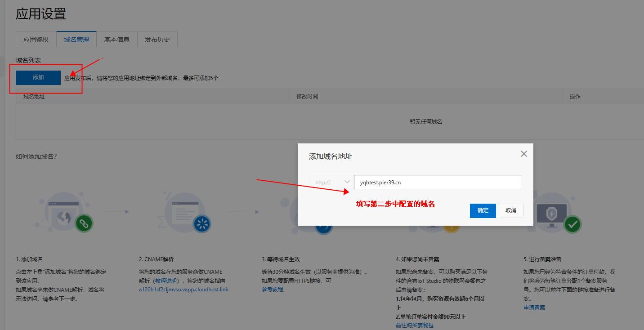Image resolution: width=644 pixels, height=330 pixels.
Task: Click the 申请备案 filing link
Action: pyautogui.click(x=534, y=307)
